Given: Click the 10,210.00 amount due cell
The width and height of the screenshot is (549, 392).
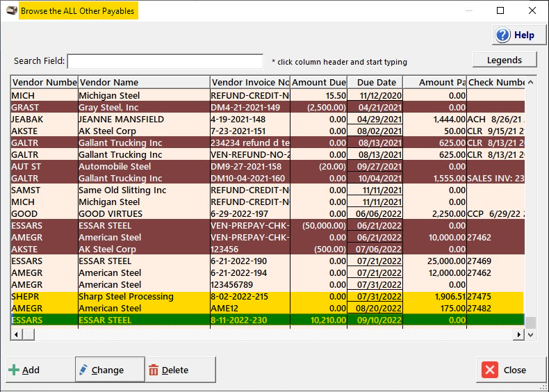Looking at the screenshot, I should tap(318, 320).
